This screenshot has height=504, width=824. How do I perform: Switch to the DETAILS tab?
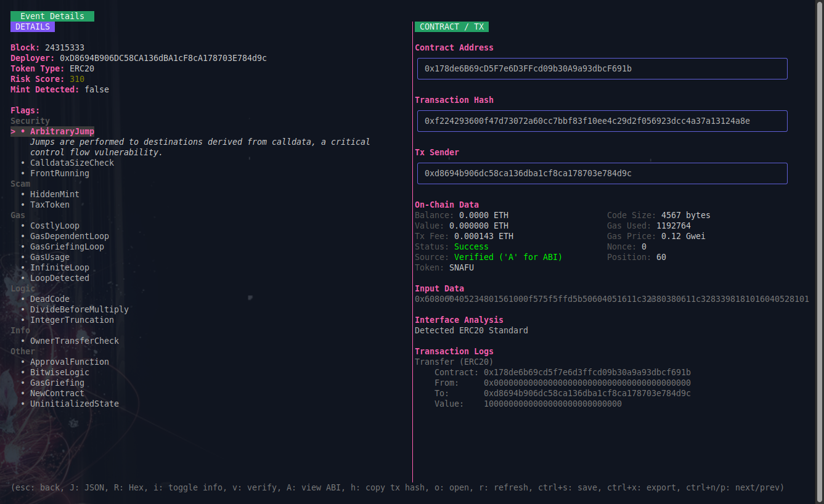(x=33, y=26)
